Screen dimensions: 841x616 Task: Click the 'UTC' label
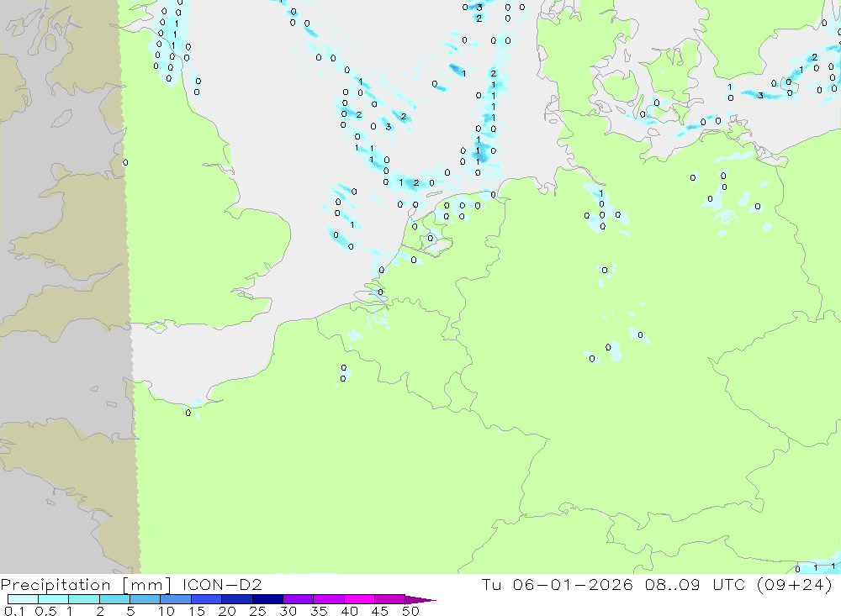click(729, 584)
